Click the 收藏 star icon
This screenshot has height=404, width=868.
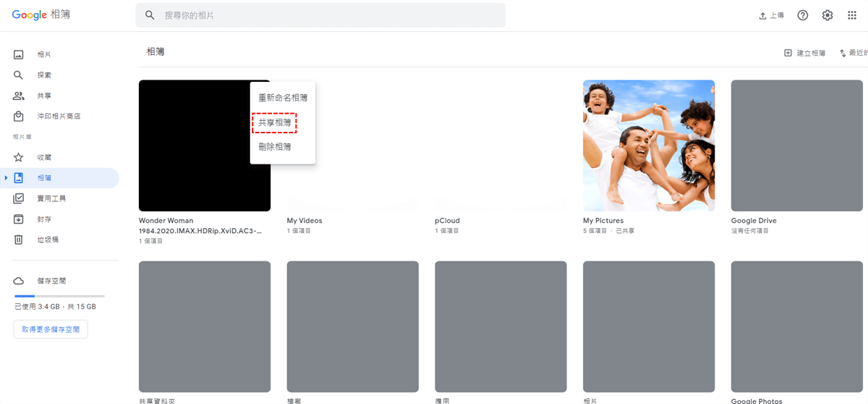click(x=19, y=157)
